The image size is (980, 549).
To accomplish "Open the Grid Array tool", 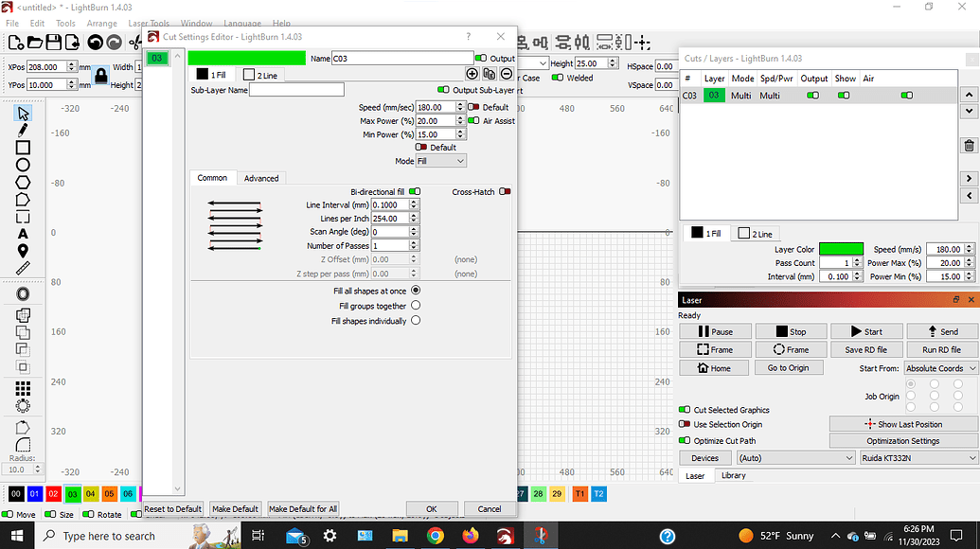I will (x=23, y=389).
